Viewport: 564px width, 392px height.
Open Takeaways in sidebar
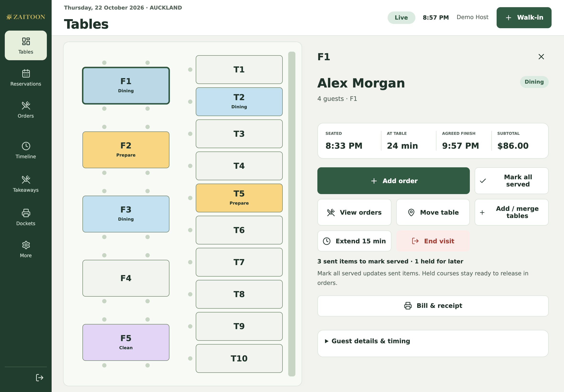26,184
